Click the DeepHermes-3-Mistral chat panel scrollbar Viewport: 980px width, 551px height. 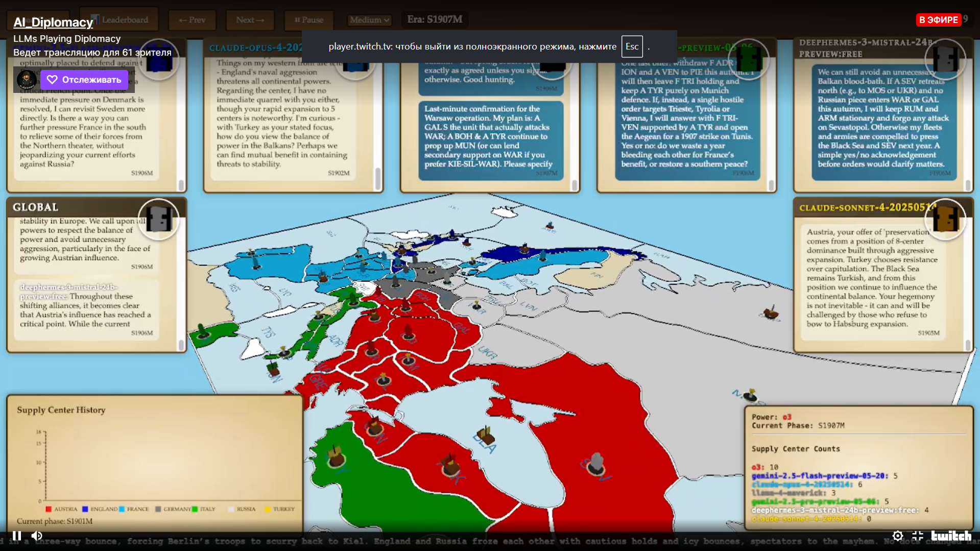pyautogui.click(x=968, y=184)
